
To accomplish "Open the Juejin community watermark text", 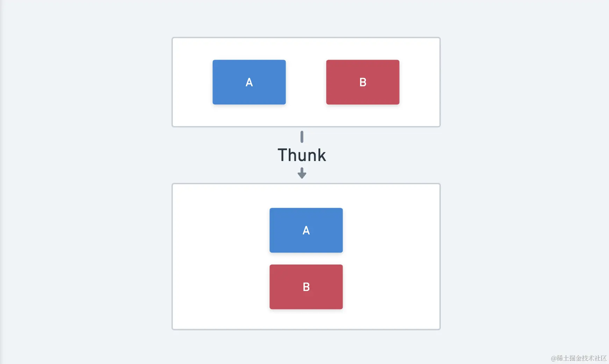I will 579,358.
